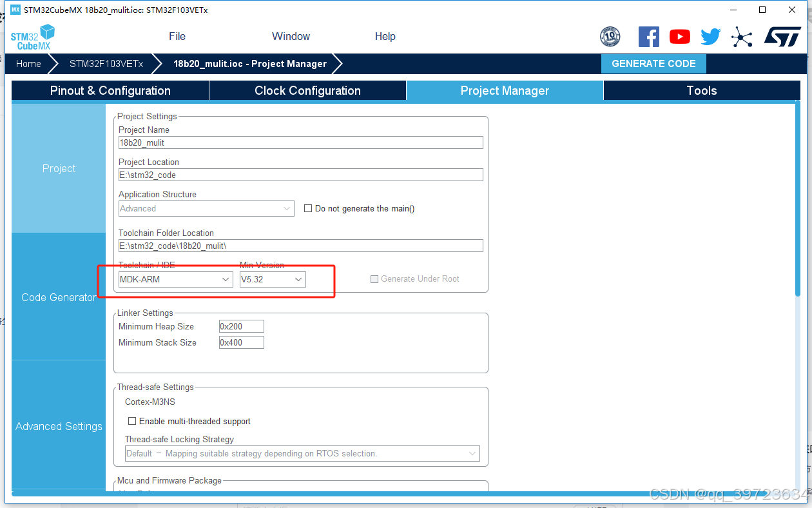Click the ST logo icon
Screen dimensions: 812x508
pyautogui.click(x=782, y=37)
